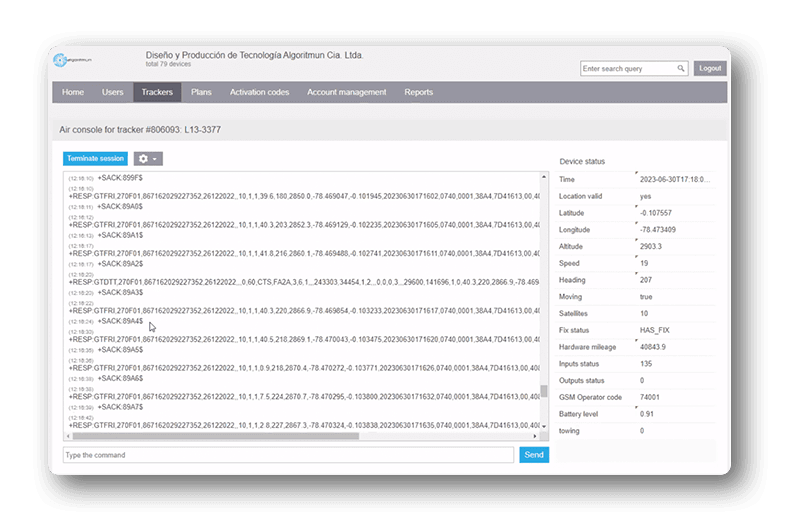Select the +SACK:89A4$ log line
The height and width of the screenshot is (520, 796).
[x=120, y=321]
